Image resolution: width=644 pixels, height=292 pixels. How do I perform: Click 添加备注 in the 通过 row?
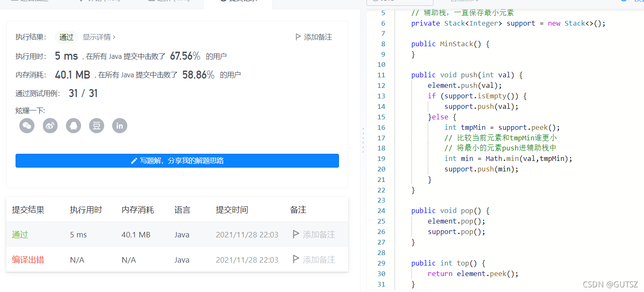click(x=319, y=234)
